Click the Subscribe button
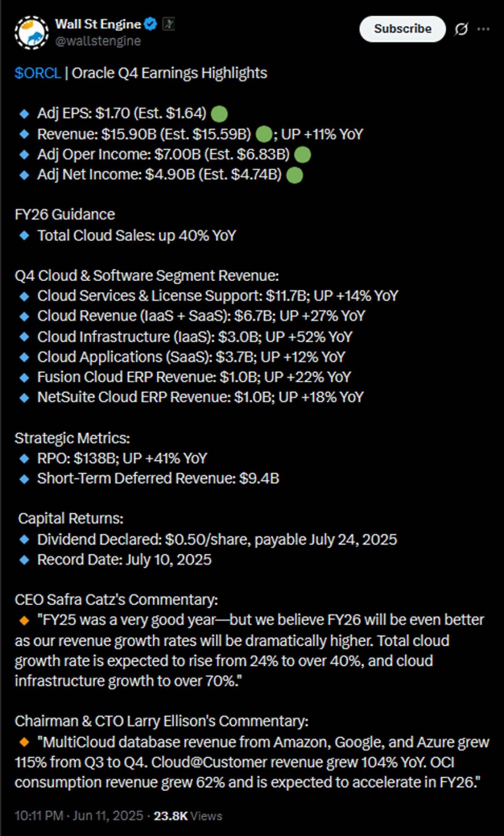The height and width of the screenshot is (836, 504). (x=403, y=29)
